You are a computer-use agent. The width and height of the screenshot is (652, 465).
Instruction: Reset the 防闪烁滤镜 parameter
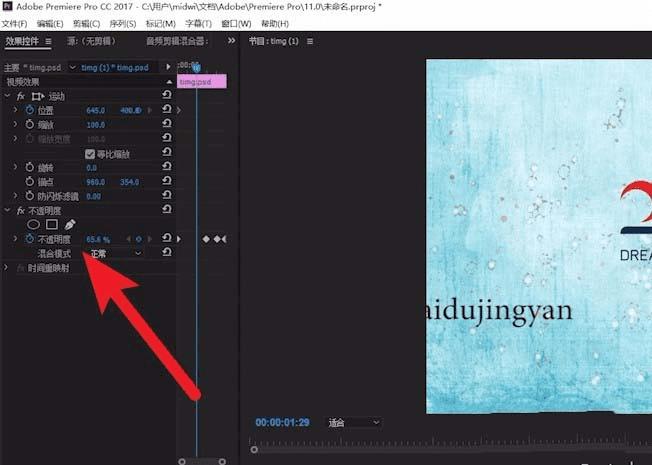click(x=167, y=195)
